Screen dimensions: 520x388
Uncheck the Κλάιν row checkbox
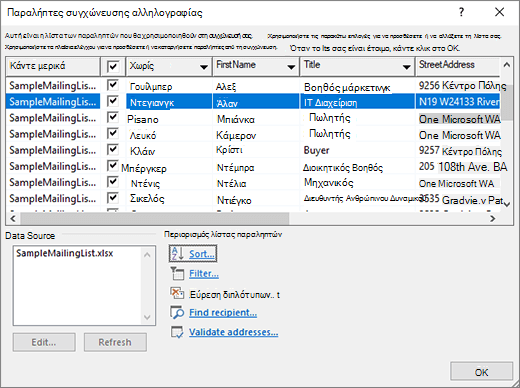point(113,149)
